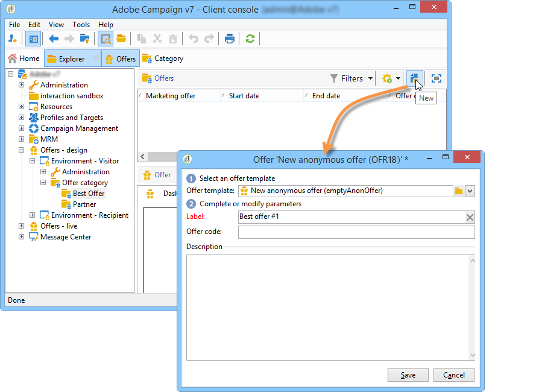Screen dimensions: 539x392
Task: Collapse the Environment - Visitor node
Action: click(33, 160)
